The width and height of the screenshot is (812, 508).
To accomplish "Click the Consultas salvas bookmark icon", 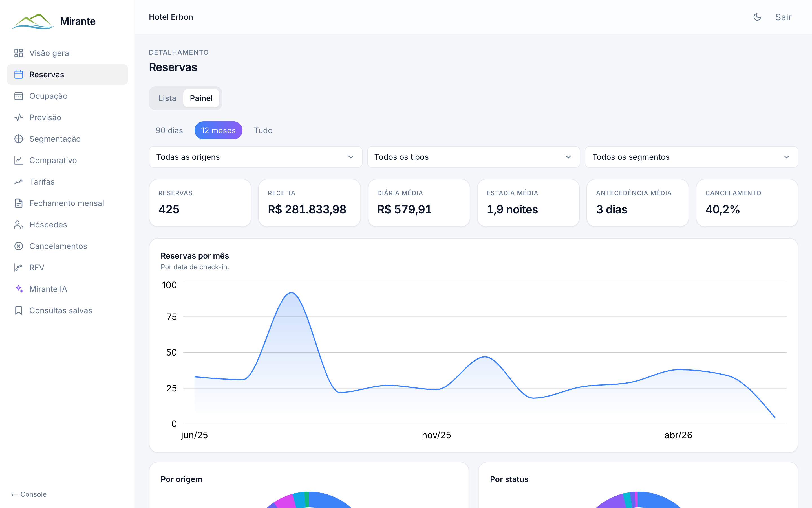I will click(x=18, y=310).
